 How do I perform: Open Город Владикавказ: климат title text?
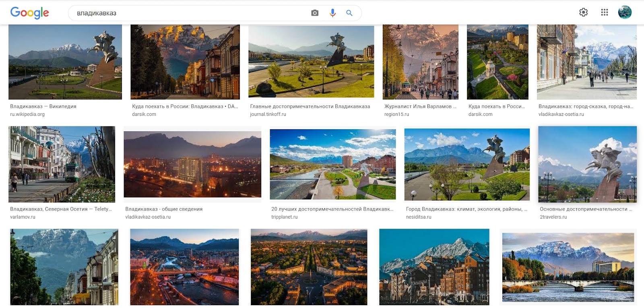click(466, 209)
